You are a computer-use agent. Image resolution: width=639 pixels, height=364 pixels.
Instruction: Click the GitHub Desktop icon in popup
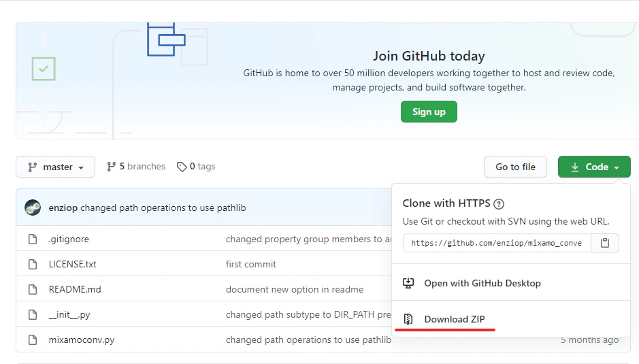click(x=408, y=283)
